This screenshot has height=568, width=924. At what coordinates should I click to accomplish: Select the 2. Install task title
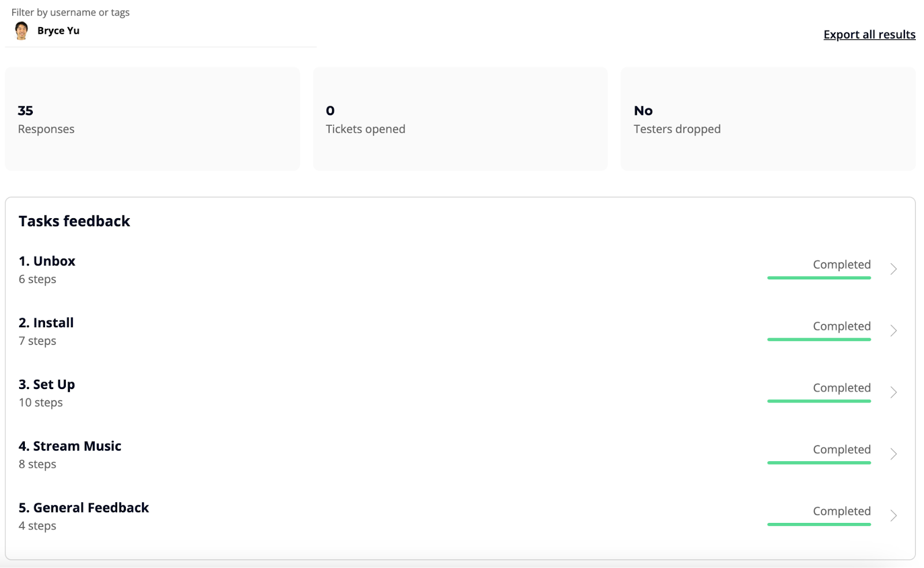[x=46, y=323]
